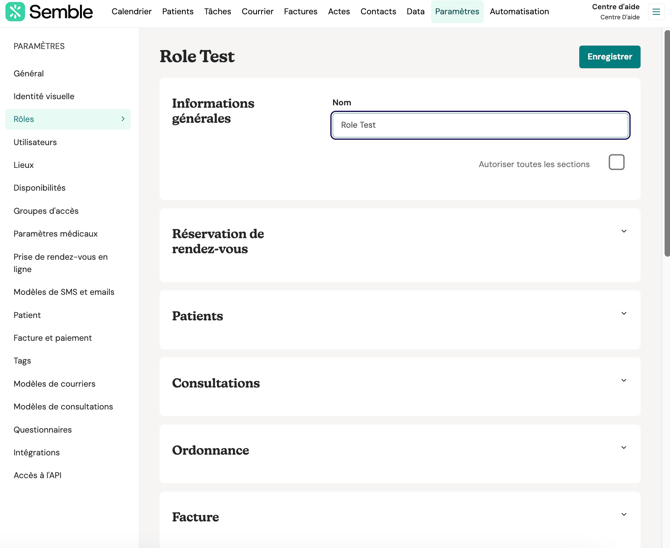Image resolution: width=670 pixels, height=548 pixels.
Task: Expand the Patients permissions section
Action: 623,314
